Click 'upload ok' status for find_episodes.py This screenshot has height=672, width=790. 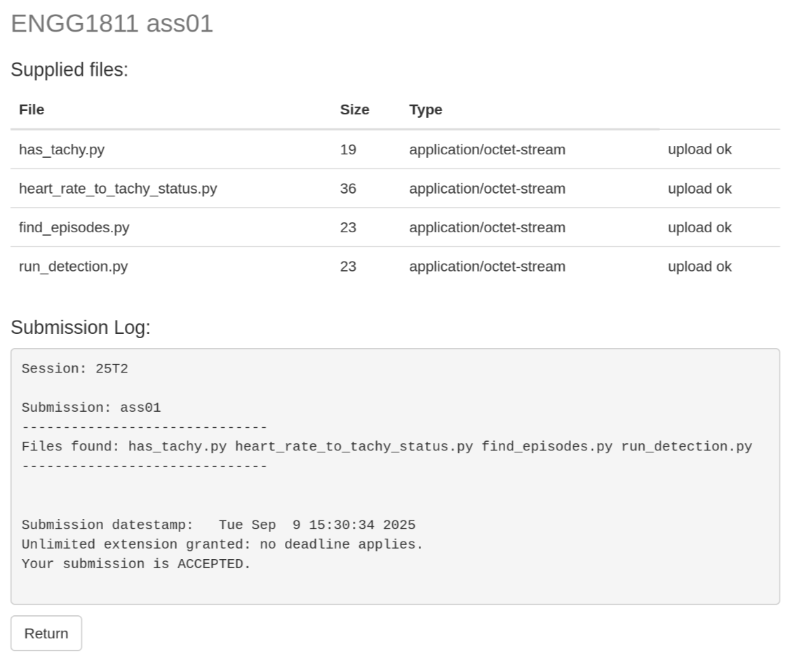699,228
